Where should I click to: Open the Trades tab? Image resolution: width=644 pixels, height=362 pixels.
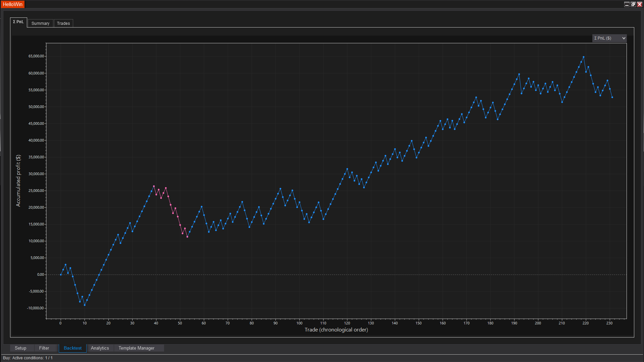(x=63, y=23)
